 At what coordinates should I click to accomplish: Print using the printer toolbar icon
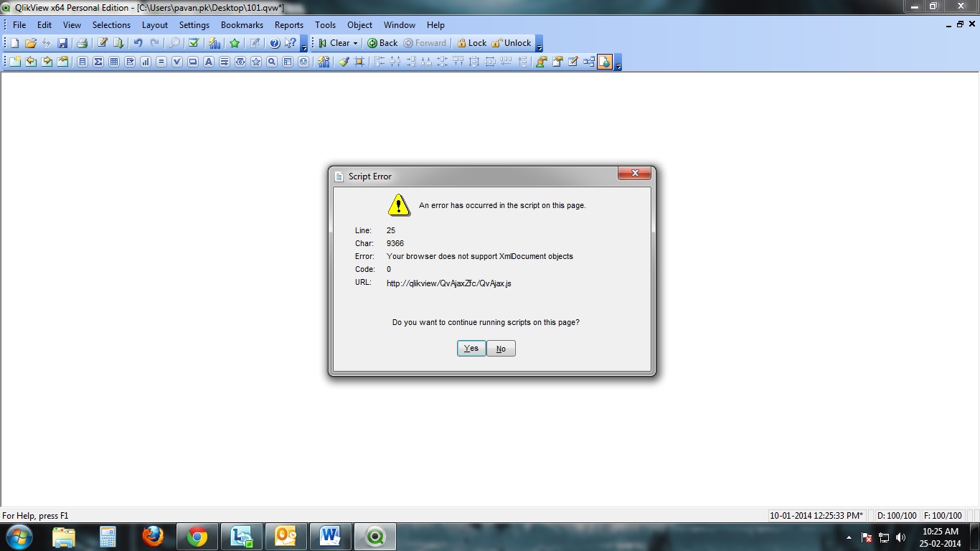coord(82,43)
